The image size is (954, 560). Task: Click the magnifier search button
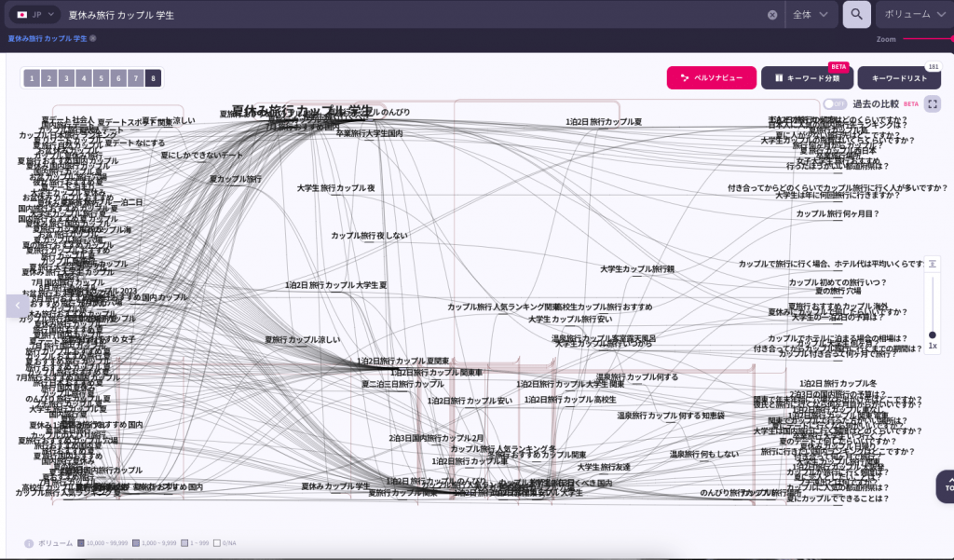click(856, 14)
